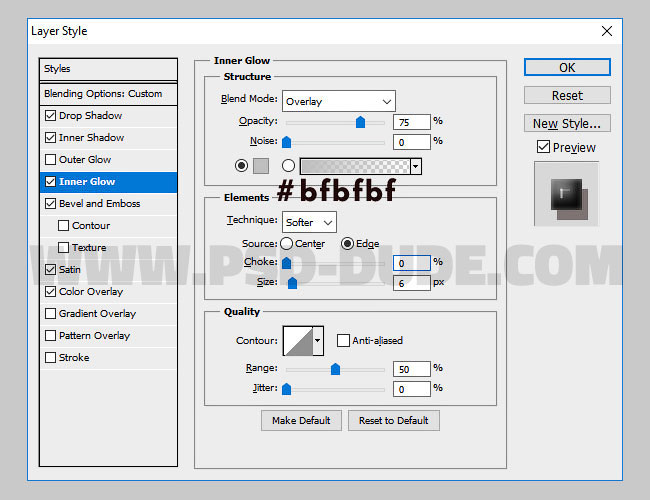Select the Color Overlay style label

[91, 291]
